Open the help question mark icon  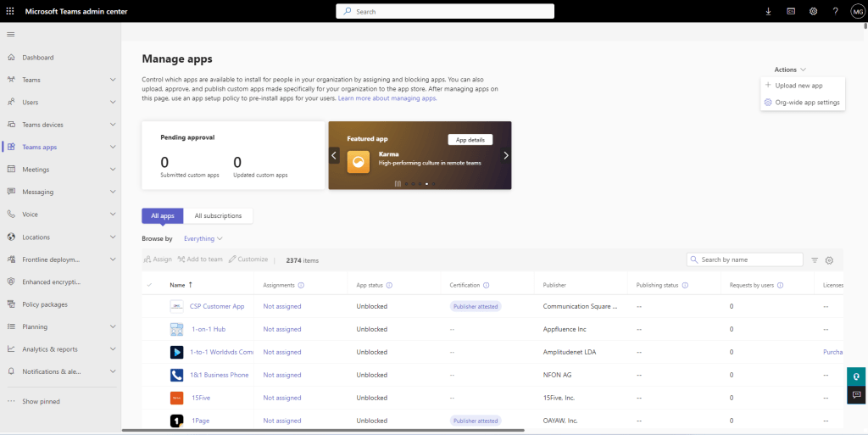click(x=835, y=11)
